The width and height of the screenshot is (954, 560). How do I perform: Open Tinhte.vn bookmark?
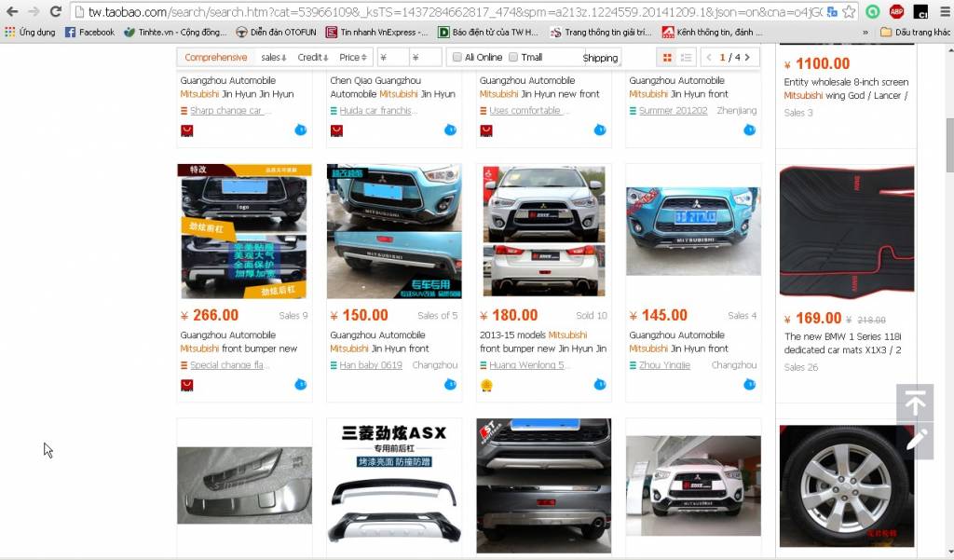(175, 33)
